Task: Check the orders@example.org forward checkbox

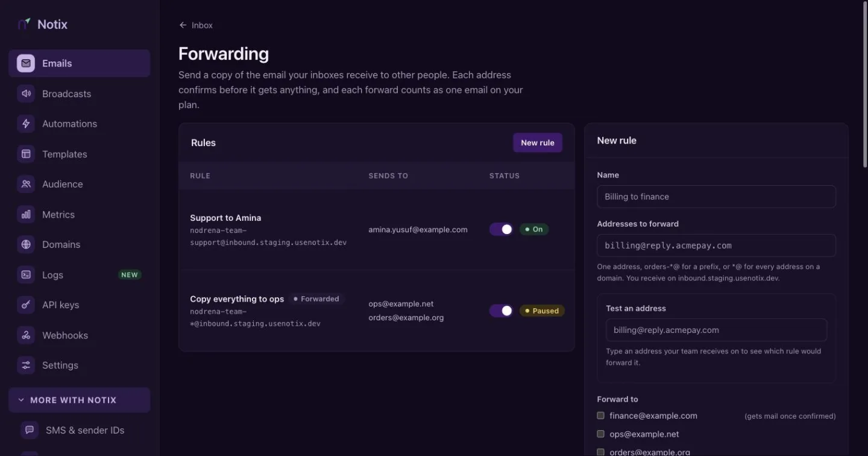Action: point(600,452)
